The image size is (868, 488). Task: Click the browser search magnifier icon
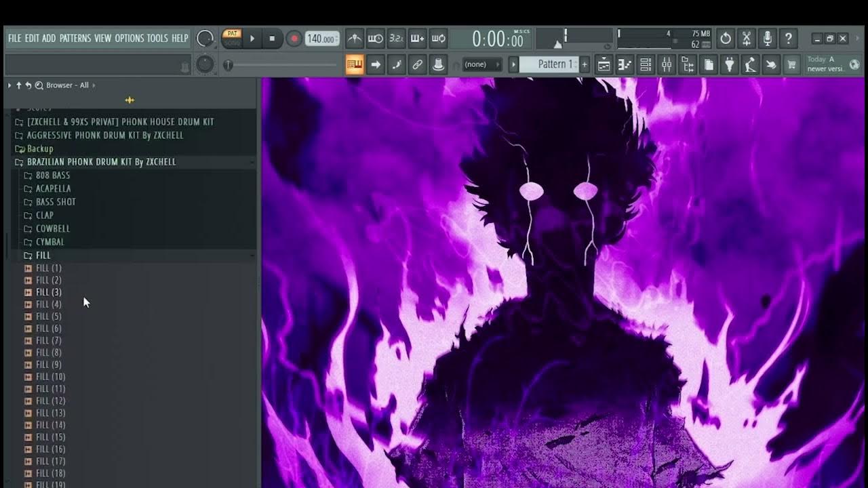click(39, 85)
